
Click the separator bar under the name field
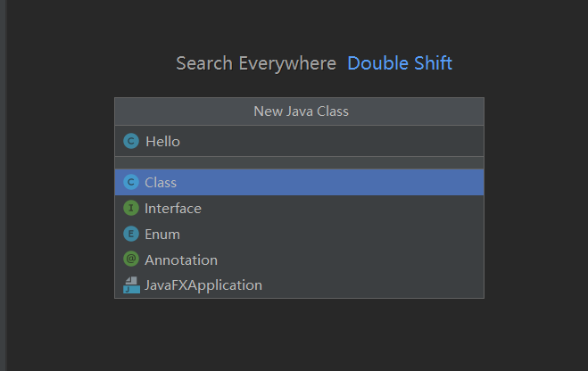click(x=299, y=162)
